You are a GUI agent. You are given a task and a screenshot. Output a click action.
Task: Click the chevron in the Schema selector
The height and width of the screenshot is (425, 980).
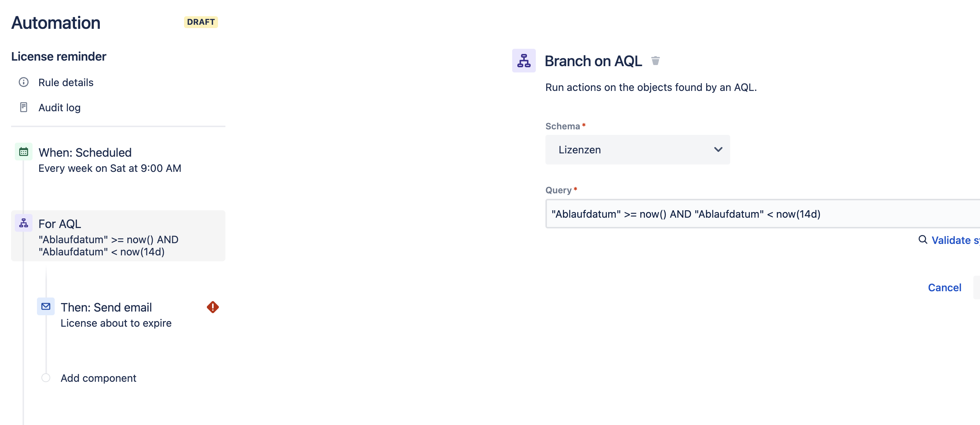click(718, 150)
